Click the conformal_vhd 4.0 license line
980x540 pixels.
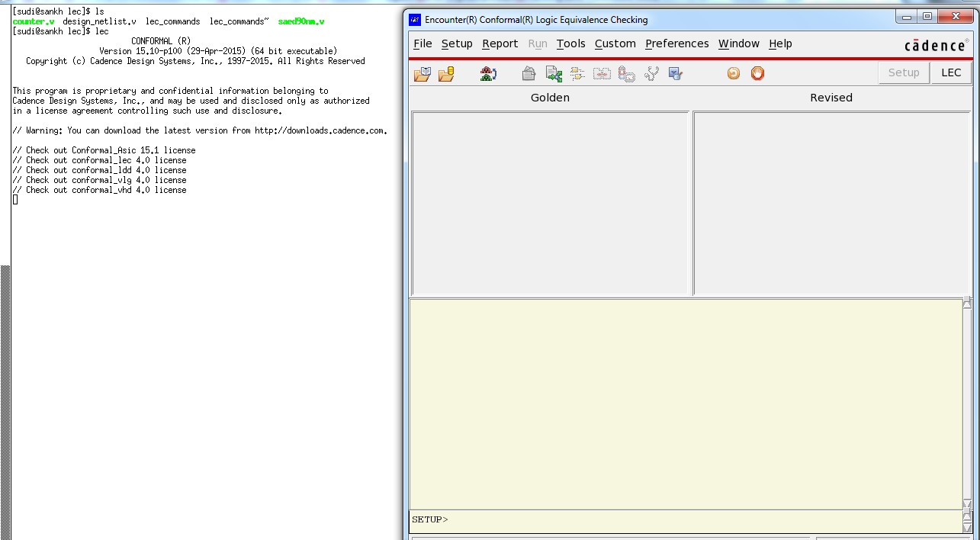click(100, 190)
